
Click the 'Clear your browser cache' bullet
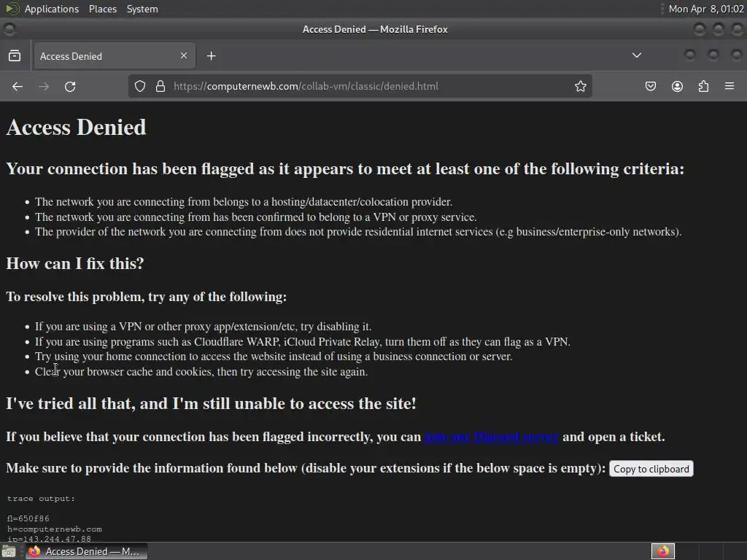(201, 371)
